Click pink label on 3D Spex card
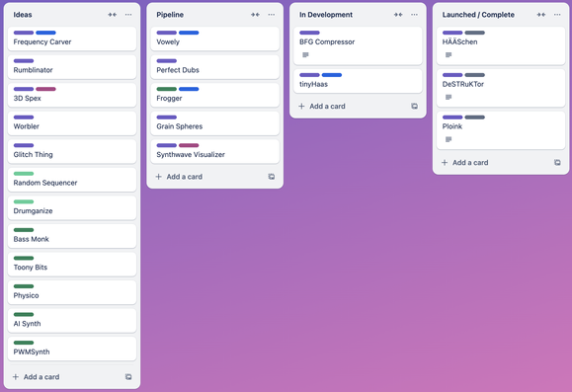Screen dimensions: 572x392 [x=46, y=89]
